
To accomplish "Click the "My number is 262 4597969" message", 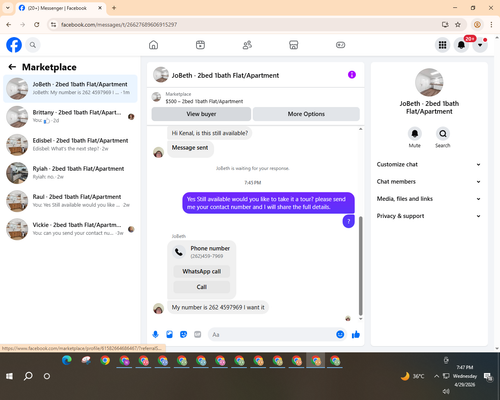I will (x=218, y=307).
